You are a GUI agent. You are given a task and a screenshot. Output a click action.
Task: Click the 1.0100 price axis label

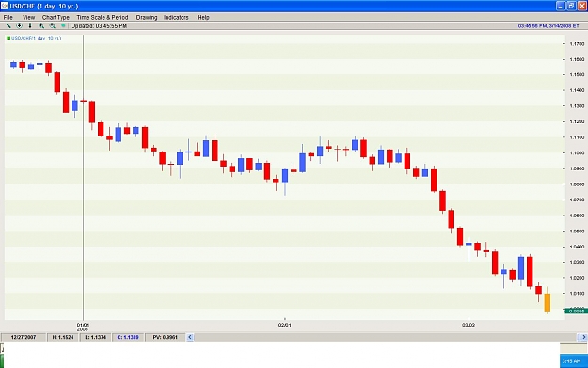click(x=577, y=294)
